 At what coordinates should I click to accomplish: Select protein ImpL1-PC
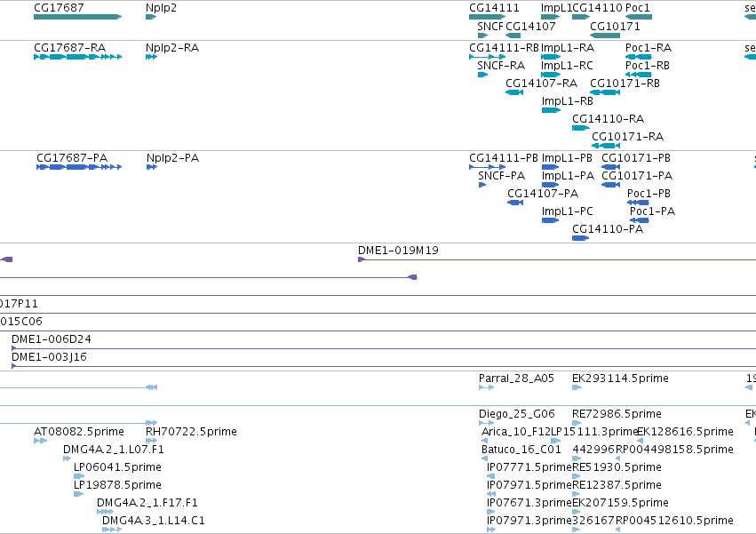click(550, 221)
